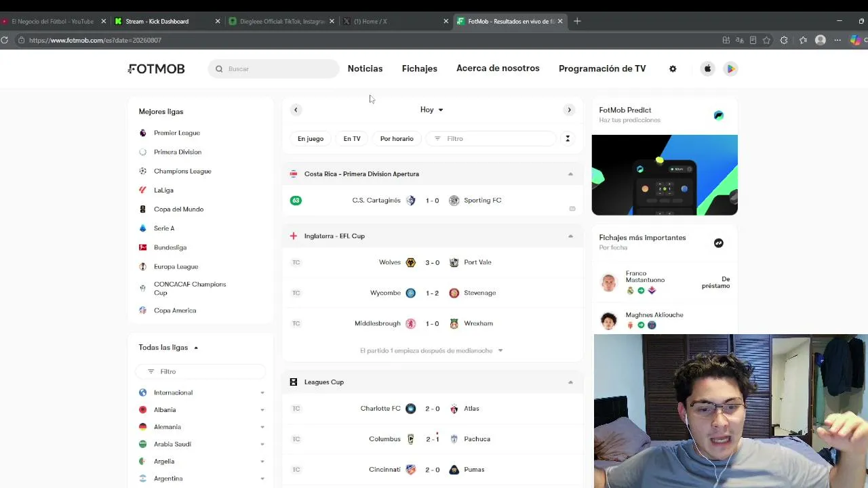This screenshot has width=868, height=488.
Task: Switch to the Diegleee Official tab
Action: tap(282, 21)
